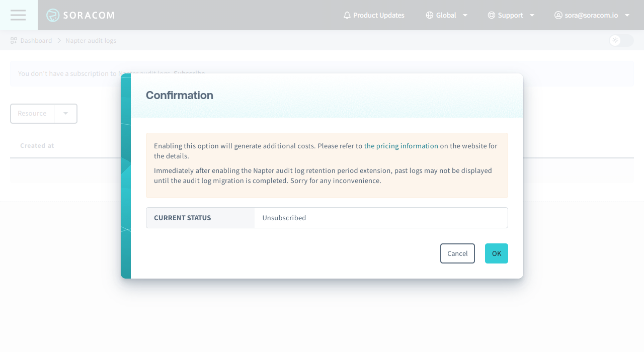Open the Support menu chevron
The width and height of the screenshot is (644, 352).
532,15
